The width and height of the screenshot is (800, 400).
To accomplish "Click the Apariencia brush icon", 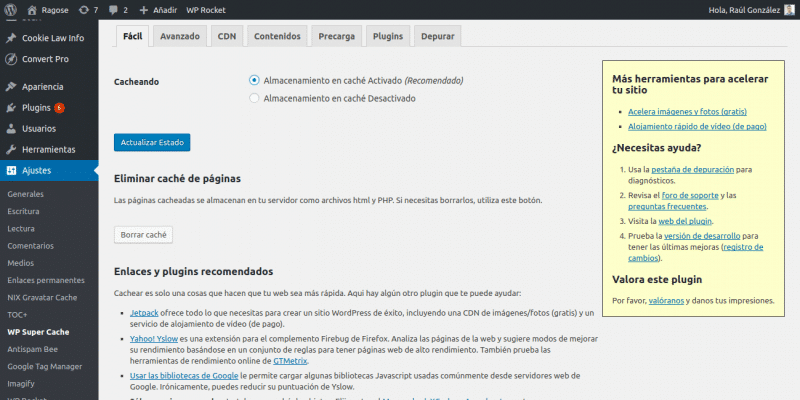I will click(x=11, y=87).
